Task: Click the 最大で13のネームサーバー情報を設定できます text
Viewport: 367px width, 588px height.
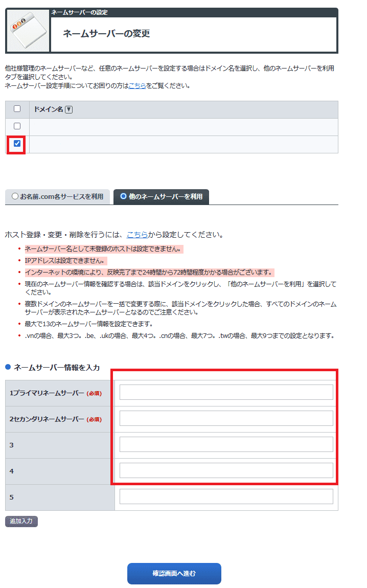Action: click(x=88, y=324)
